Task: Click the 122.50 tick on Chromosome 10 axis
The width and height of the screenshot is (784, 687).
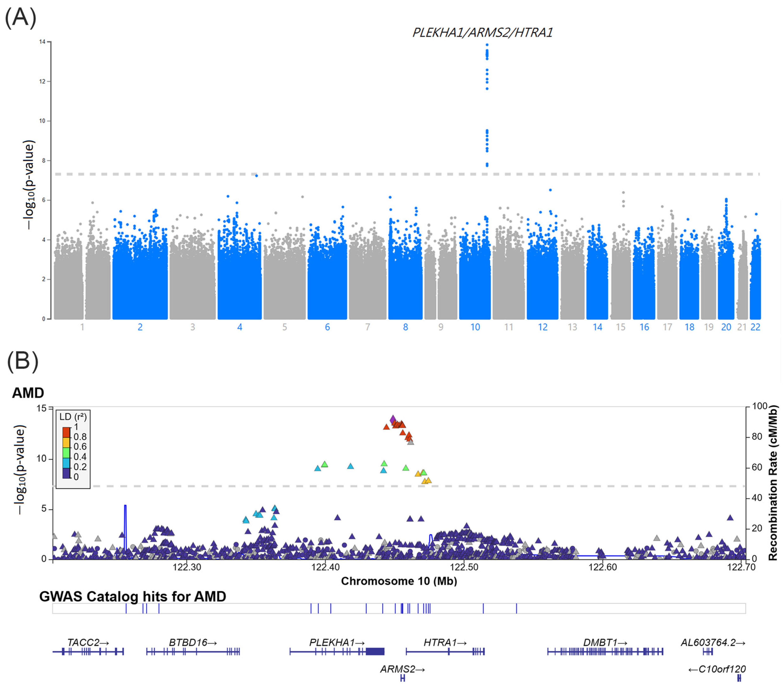Action: point(464,567)
